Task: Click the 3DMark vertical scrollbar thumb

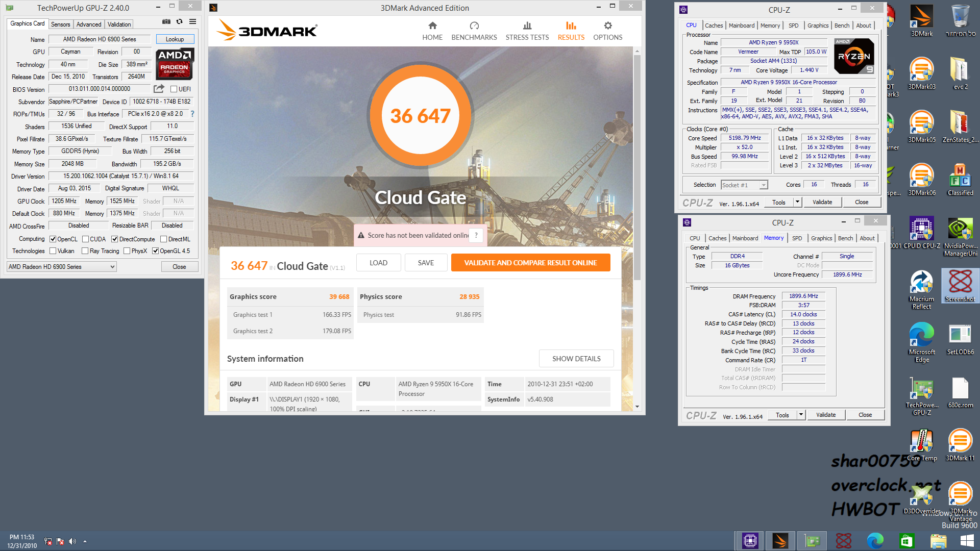Action: [x=637, y=167]
